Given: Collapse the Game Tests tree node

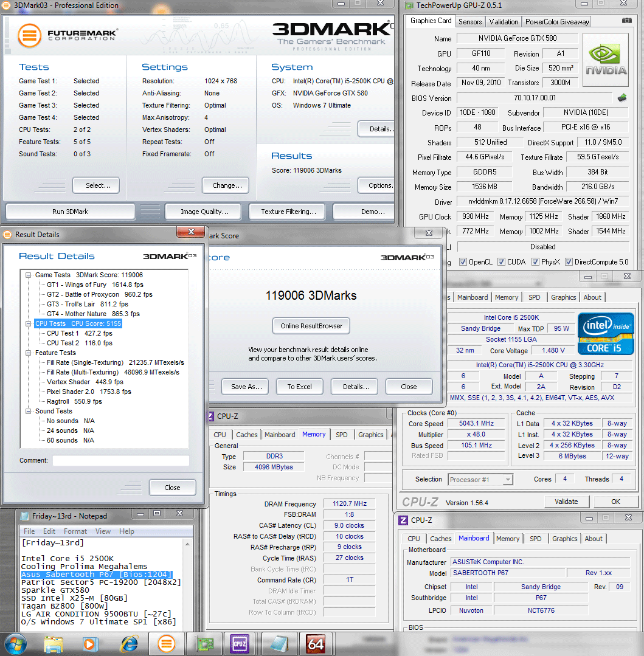Looking at the screenshot, I should (29, 275).
